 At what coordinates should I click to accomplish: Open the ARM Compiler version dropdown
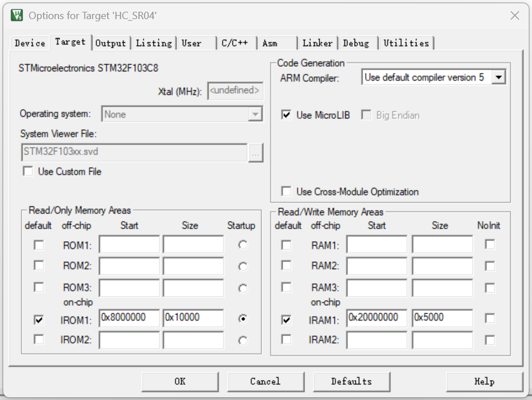coord(498,77)
